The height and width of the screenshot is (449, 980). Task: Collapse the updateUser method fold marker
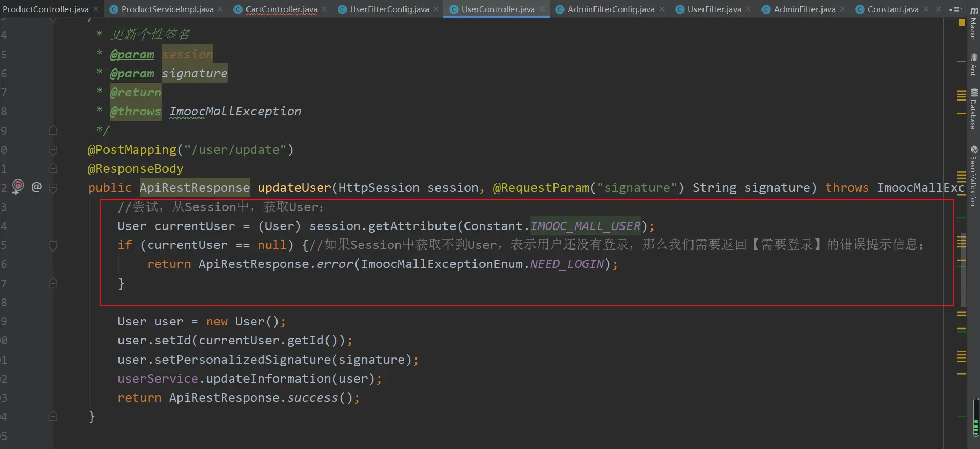point(53,188)
